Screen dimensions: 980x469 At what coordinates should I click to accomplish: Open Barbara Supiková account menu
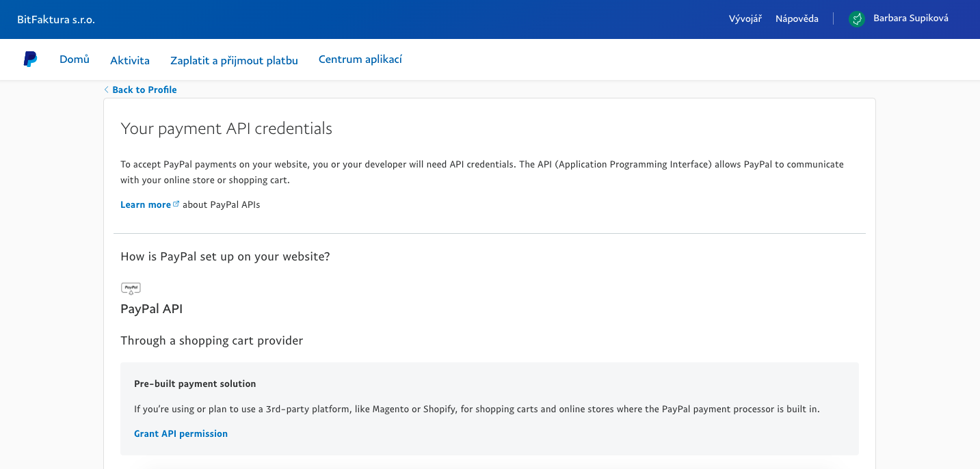[910, 18]
